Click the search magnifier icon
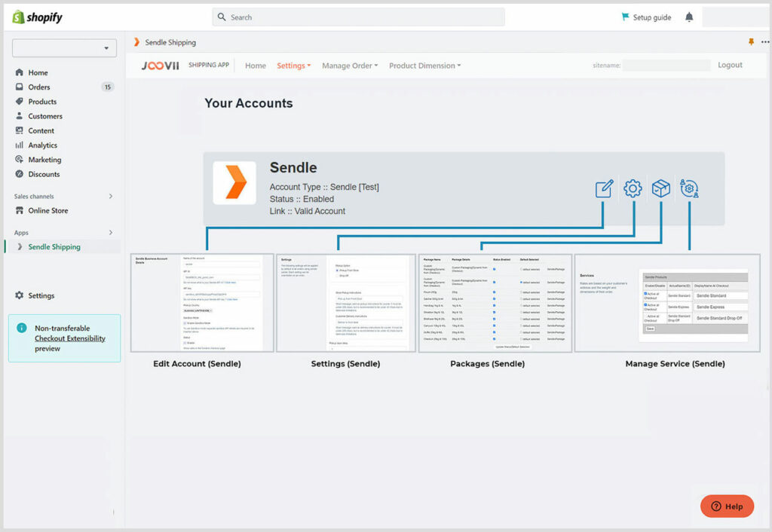This screenshot has width=772, height=532. [x=222, y=17]
